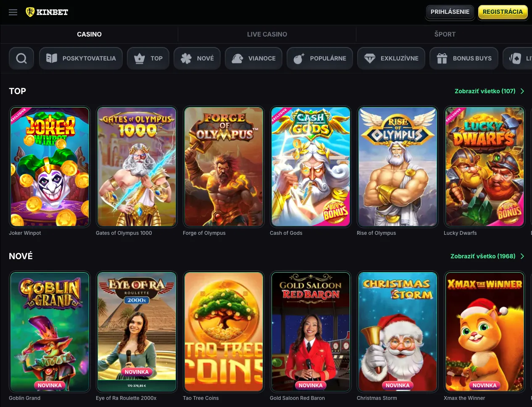
Task: Choose the Nové clover category
Action: (197, 58)
